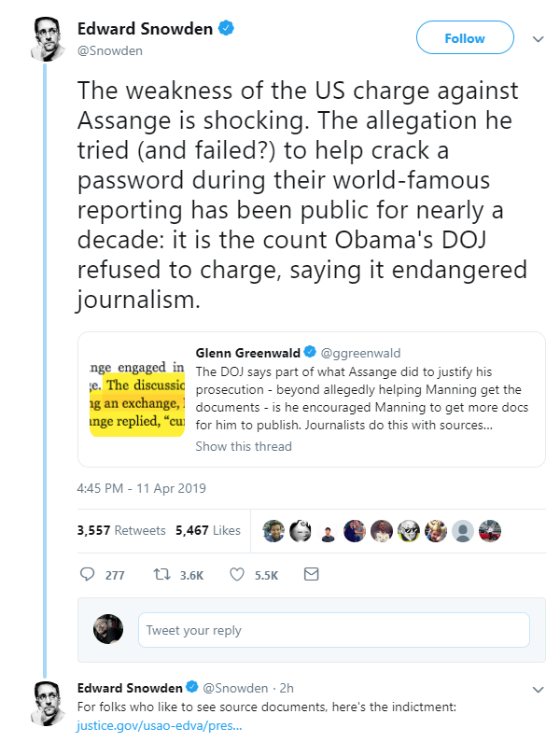Click the @ggreenwald handle

coord(360,353)
